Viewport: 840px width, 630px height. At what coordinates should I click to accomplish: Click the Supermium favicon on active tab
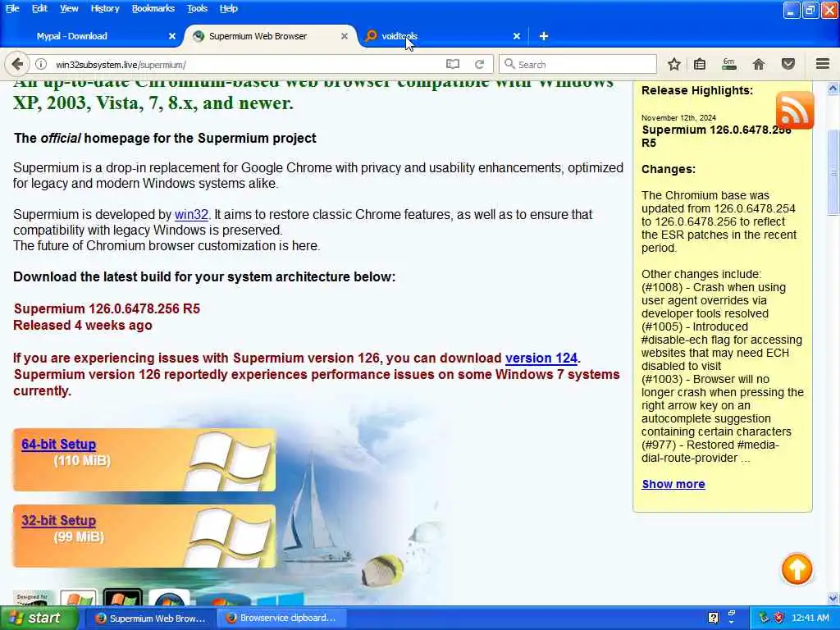coord(199,36)
